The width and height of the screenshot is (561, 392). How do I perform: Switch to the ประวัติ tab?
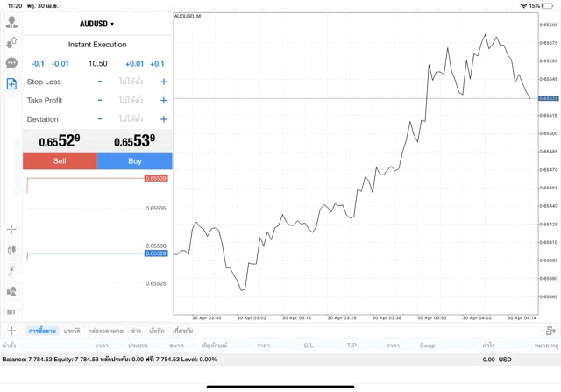(x=71, y=331)
